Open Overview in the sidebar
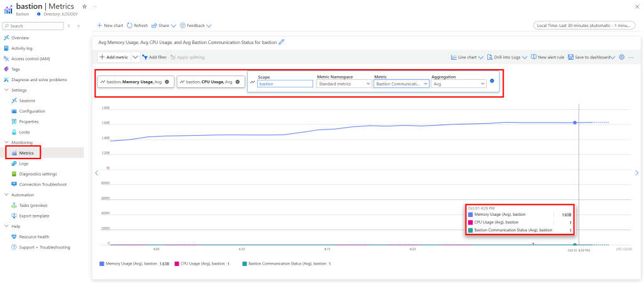The width and height of the screenshot is (644, 283). coord(20,38)
